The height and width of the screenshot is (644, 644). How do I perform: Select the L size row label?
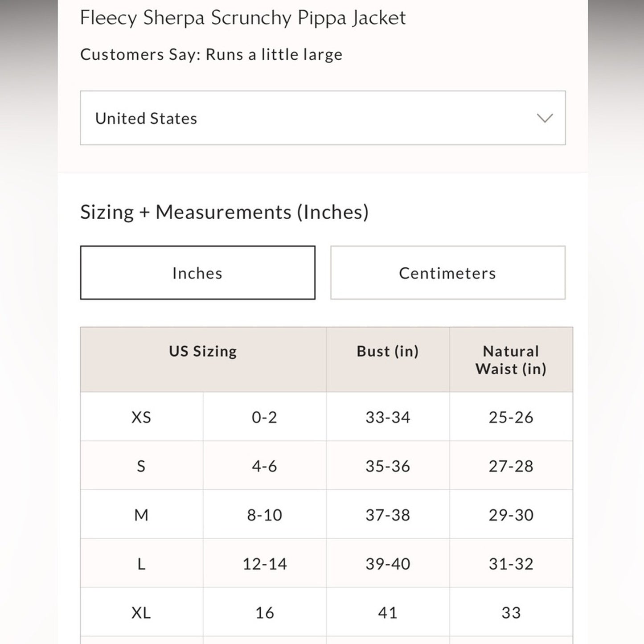point(141,564)
